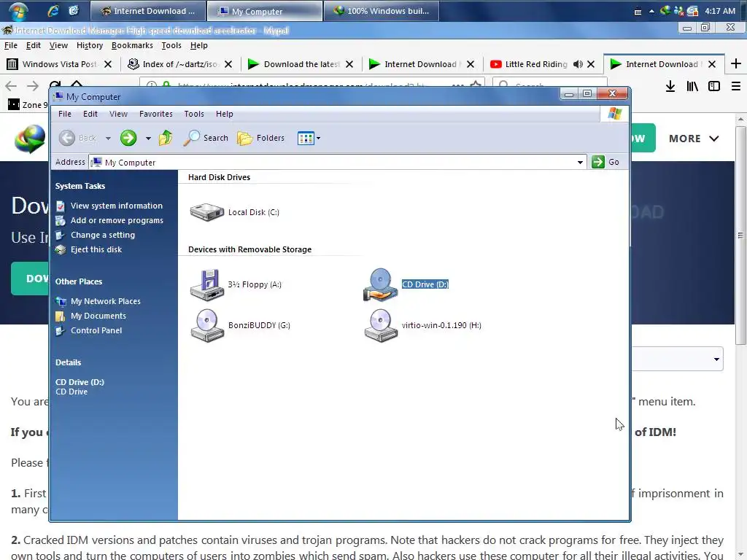Image resolution: width=747 pixels, height=560 pixels.
Task: Show hidden tray icons arrow
Action: (651, 12)
